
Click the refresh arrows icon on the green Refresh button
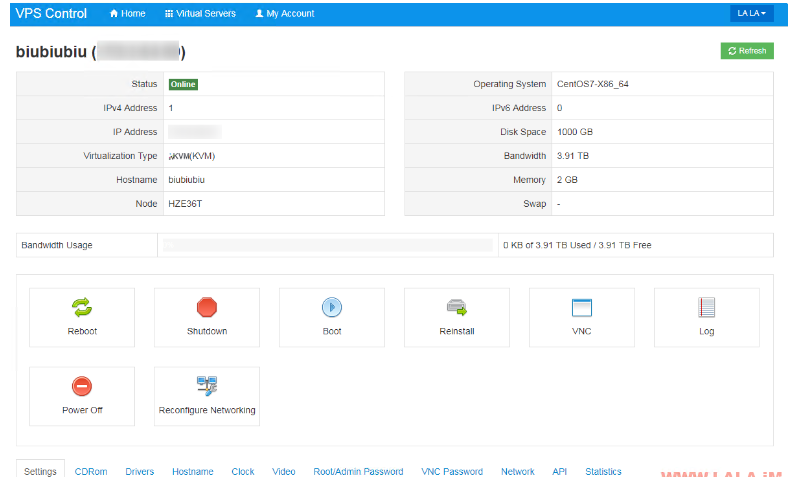coord(732,51)
